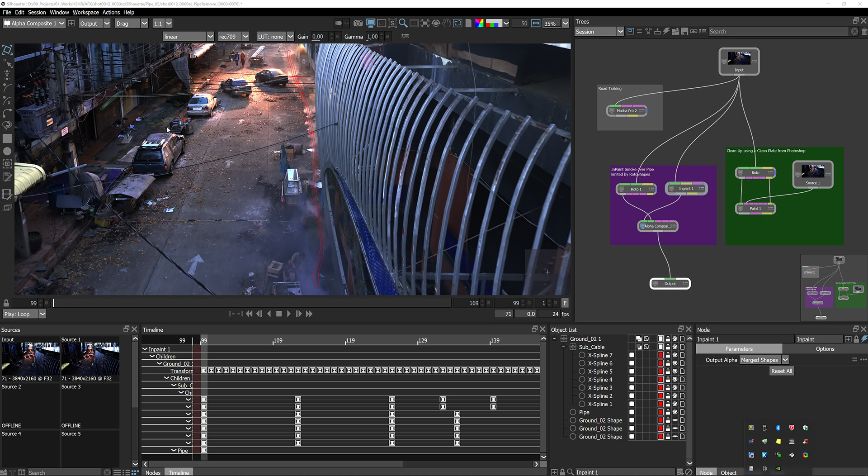Screen dimensions: 868x476
Task: Collapse the Ground_02 1 layer tree
Action: (555, 339)
